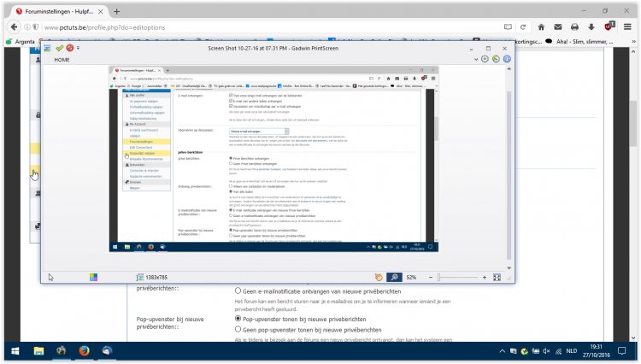The width and height of the screenshot is (641, 364).
Task: Select Pop-upvenster tonen bij nieuwe privéberichten
Action: (x=238, y=318)
